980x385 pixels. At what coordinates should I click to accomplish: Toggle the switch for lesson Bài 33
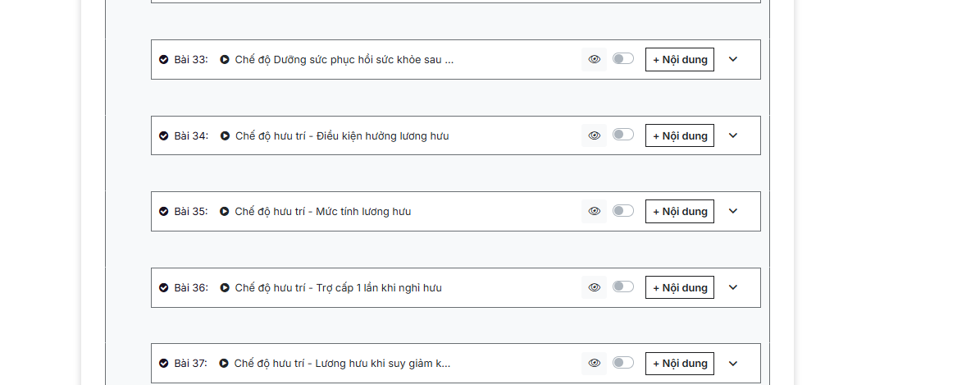[623, 58]
